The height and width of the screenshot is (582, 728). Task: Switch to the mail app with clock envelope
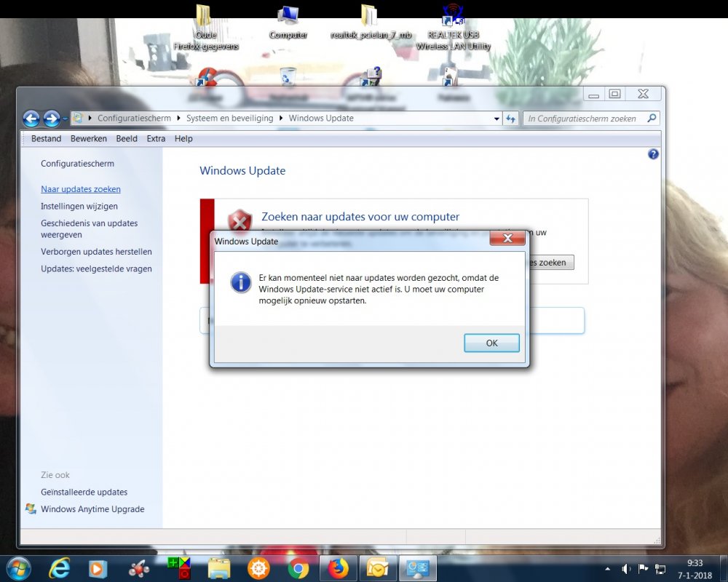pyautogui.click(x=378, y=568)
